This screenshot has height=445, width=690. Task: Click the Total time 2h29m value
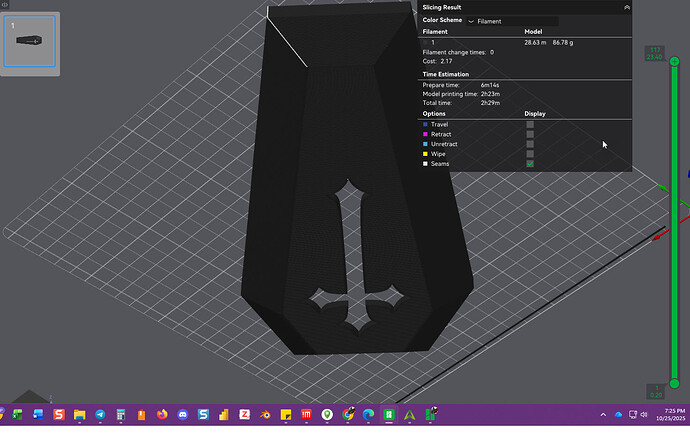pos(490,103)
